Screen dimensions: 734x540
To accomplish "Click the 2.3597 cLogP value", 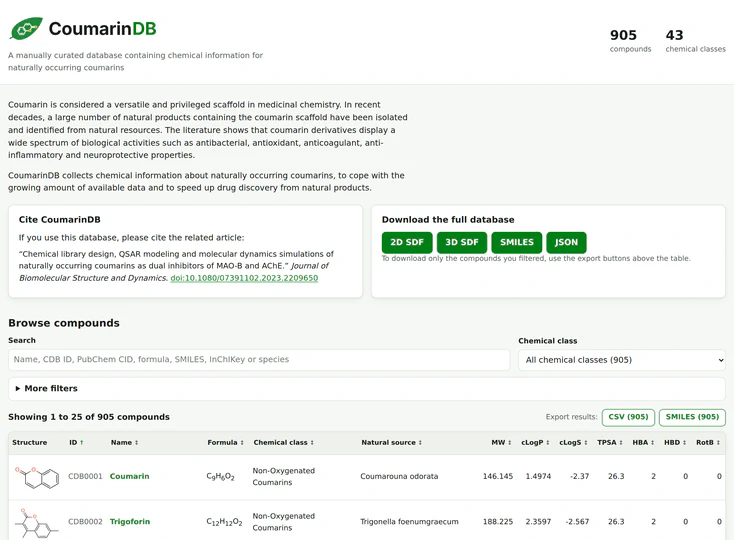I will pyautogui.click(x=538, y=522).
